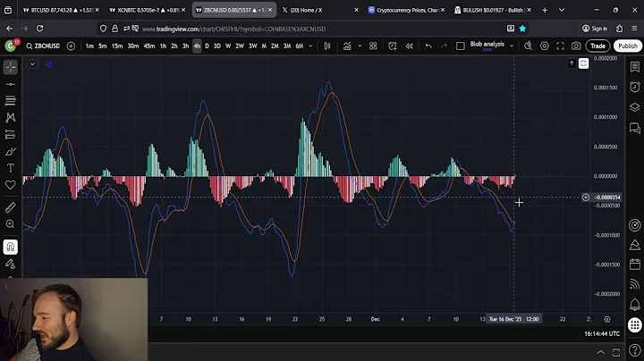
Task: Select the D daily timeframe
Action: click(207, 46)
